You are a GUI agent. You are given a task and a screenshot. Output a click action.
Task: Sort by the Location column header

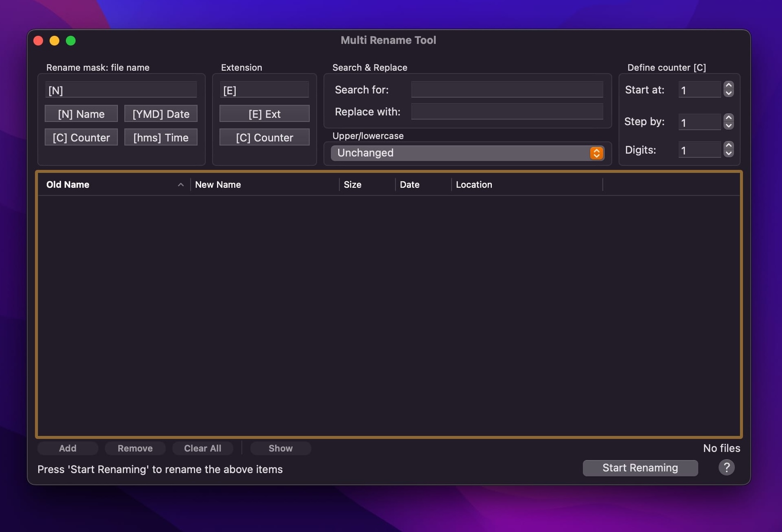(527, 185)
